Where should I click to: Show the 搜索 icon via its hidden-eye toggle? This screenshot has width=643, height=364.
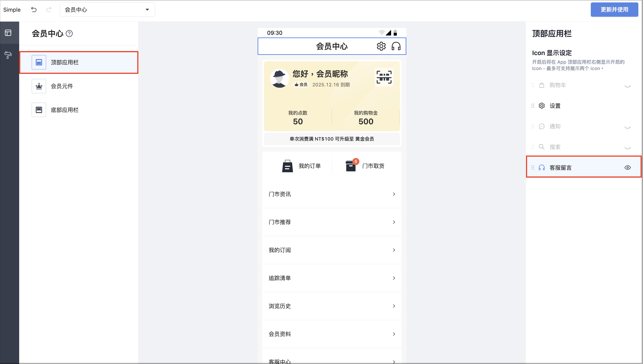[628, 148]
